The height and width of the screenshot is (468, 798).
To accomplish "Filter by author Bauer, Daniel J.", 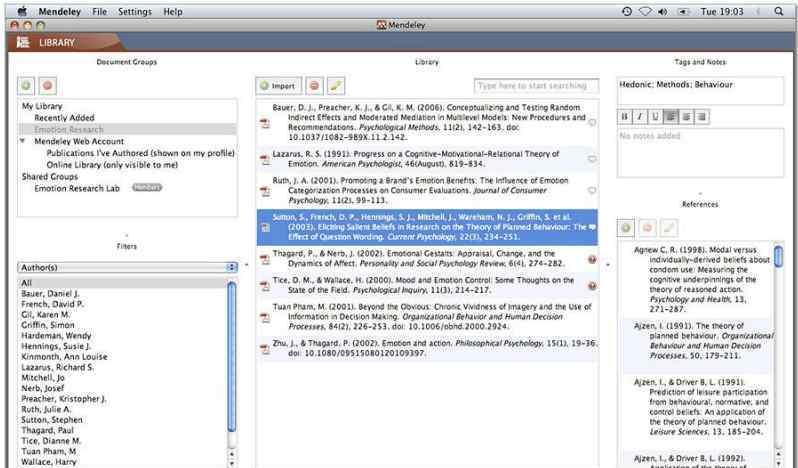I will point(50,294).
